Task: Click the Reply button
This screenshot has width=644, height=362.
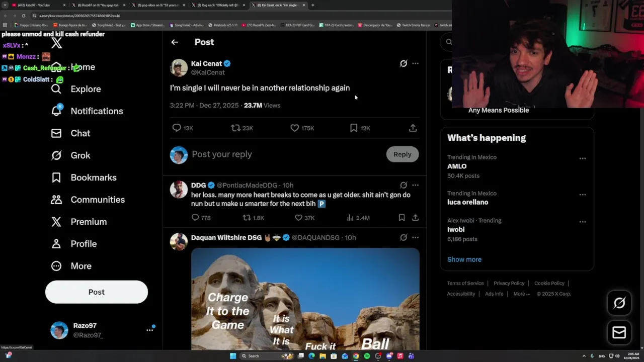Action: click(402, 154)
